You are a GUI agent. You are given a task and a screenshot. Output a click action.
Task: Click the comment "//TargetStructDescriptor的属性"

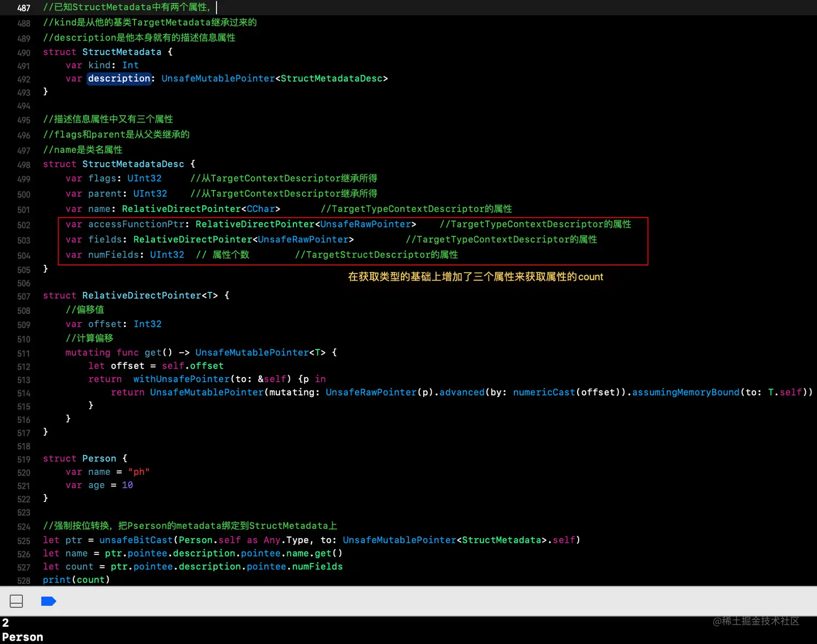click(x=377, y=254)
